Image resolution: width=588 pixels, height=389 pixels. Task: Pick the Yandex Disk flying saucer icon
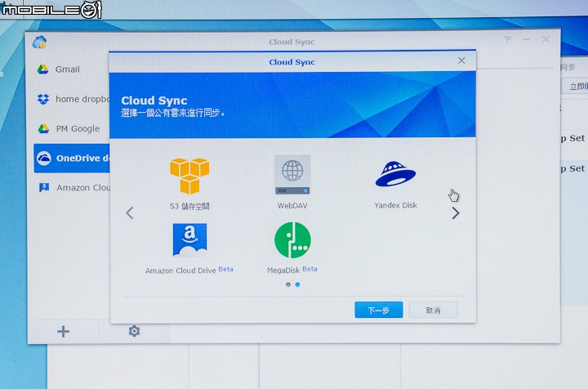[x=395, y=174]
